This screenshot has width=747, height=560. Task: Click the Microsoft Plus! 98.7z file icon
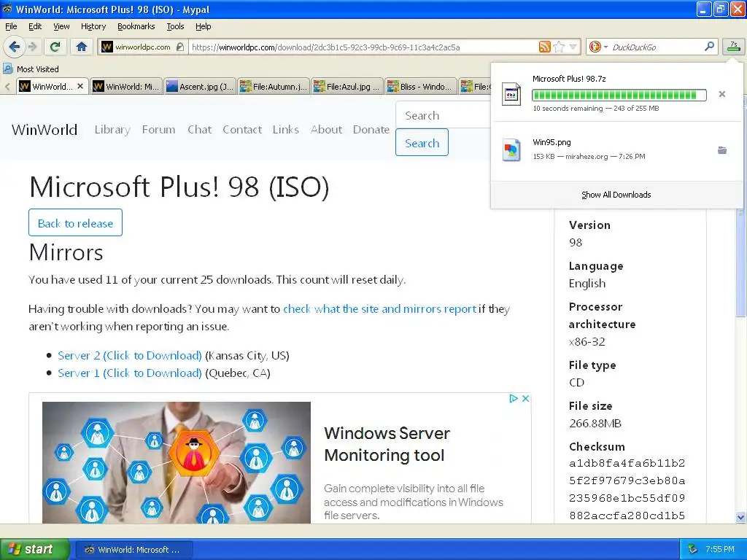[511, 94]
